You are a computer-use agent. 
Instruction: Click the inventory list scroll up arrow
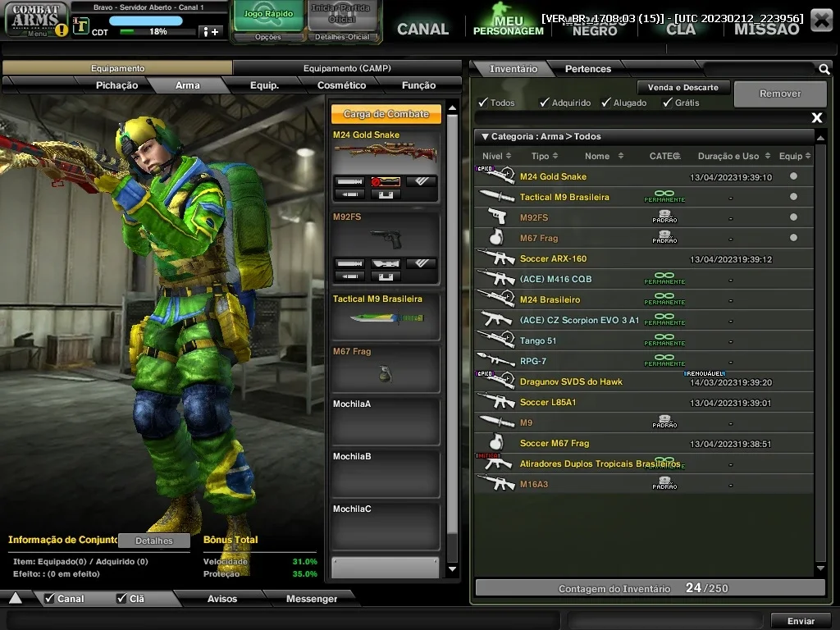pos(820,138)
